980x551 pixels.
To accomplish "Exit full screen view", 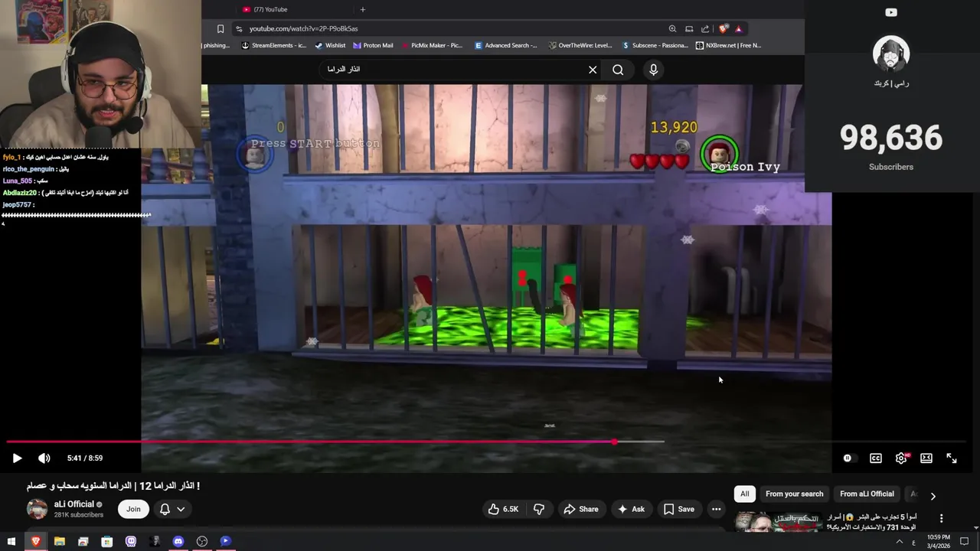I will (x=952, y=458).
